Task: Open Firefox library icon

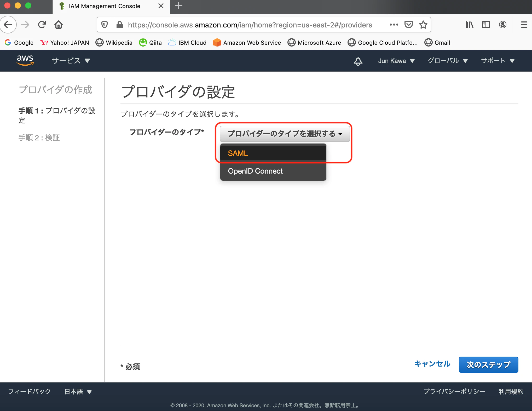Action: click(469, 25)
